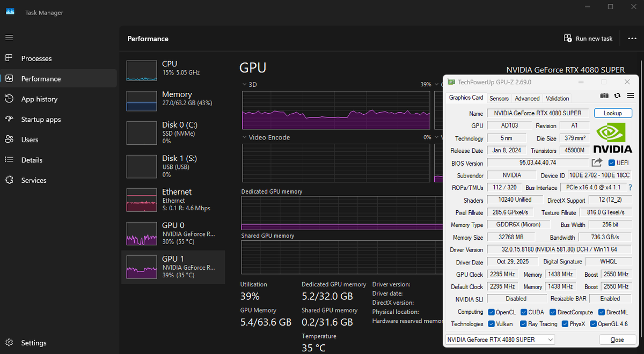Click the BIOS save/share arrow icon
The width and height of the screenshot is (644, 354).
597,163
